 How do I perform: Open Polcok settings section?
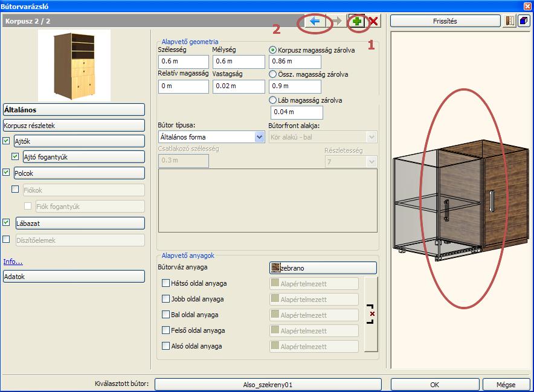point(79,173)
